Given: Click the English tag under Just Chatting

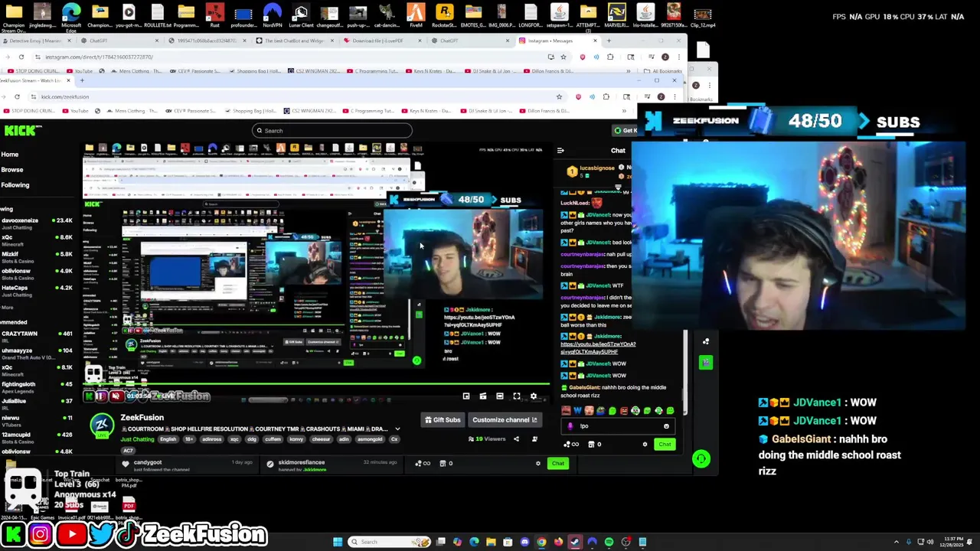Looking at the screenshot, I should [x=168, y=439].
